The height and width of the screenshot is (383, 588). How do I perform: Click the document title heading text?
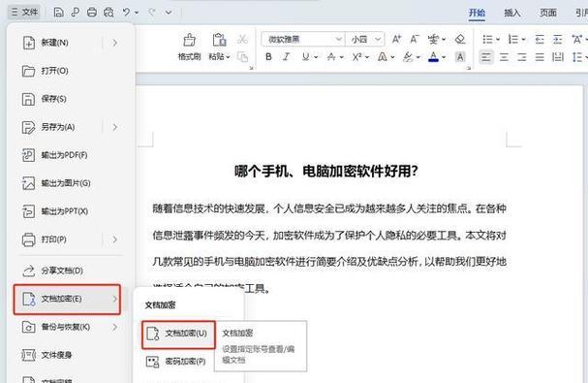[325, 172]
